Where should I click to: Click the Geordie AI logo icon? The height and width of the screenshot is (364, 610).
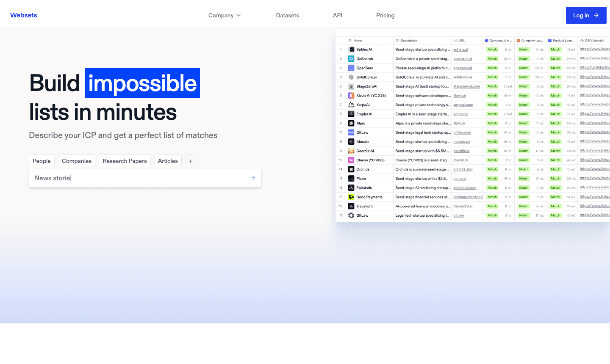(351, 151)
